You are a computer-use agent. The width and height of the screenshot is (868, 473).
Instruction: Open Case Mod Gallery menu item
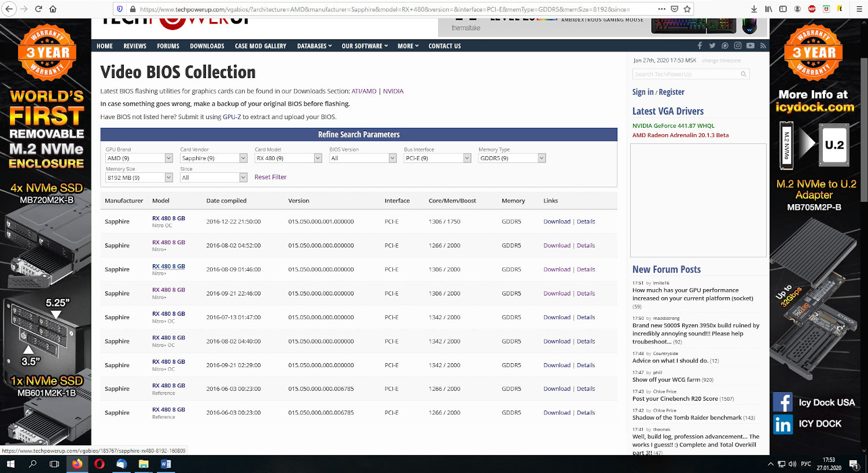pyautogui.click(x=260, y=46)
